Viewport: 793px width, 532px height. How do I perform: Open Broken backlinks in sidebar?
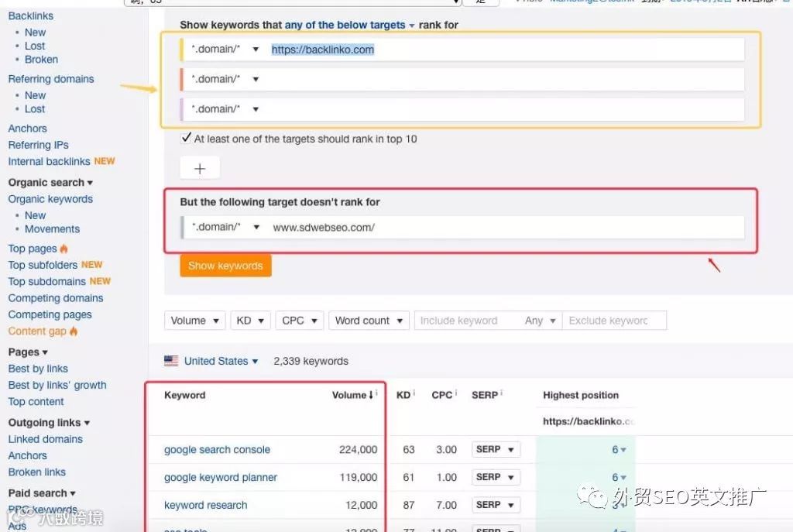pyautogui.click(x=42, y=60)
